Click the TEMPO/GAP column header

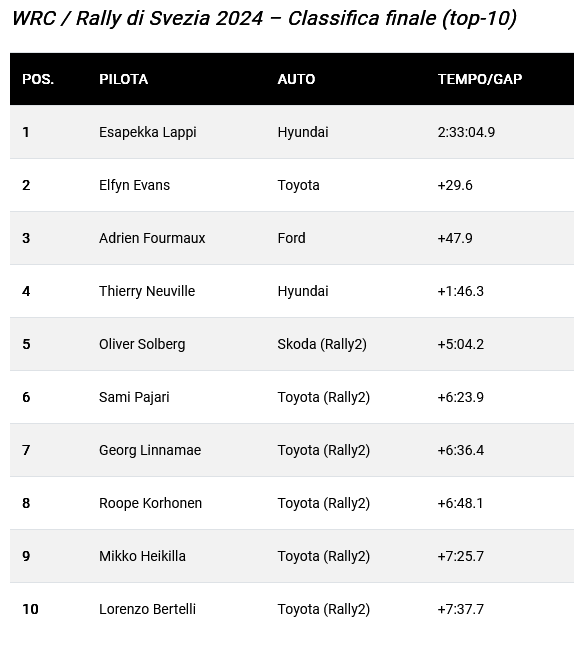480,79
